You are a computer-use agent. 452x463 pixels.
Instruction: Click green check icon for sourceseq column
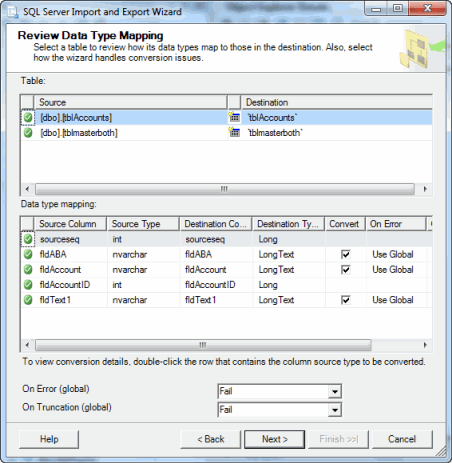[28, 239]
